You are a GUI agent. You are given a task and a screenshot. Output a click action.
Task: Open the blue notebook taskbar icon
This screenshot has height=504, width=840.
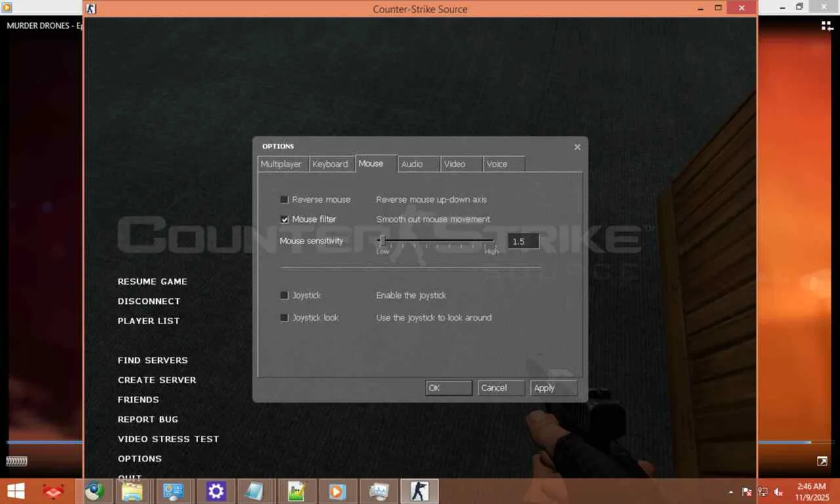254,491
